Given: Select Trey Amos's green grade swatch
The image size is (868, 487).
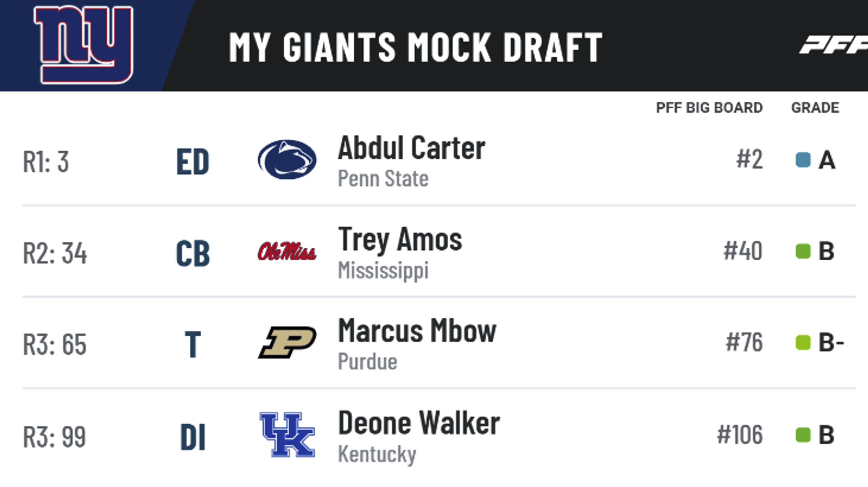Looking at the screenshot, I should coord(803,251).
